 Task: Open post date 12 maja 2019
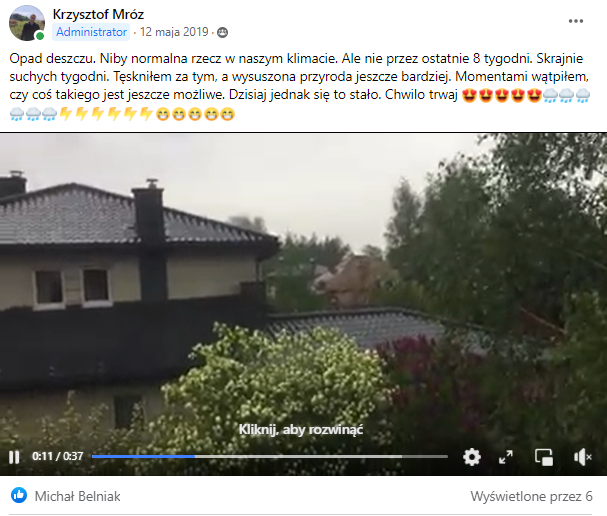(x=174, y=32)
